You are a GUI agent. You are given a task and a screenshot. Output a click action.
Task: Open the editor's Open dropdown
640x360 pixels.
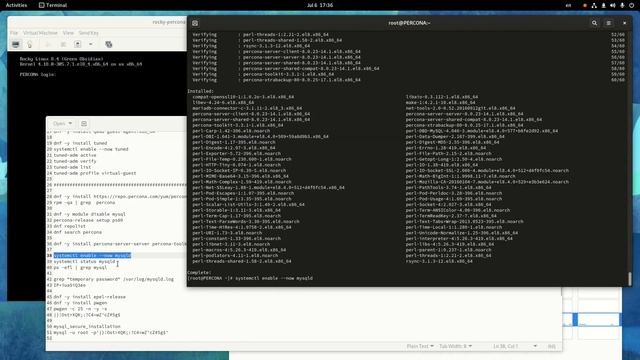62,124
